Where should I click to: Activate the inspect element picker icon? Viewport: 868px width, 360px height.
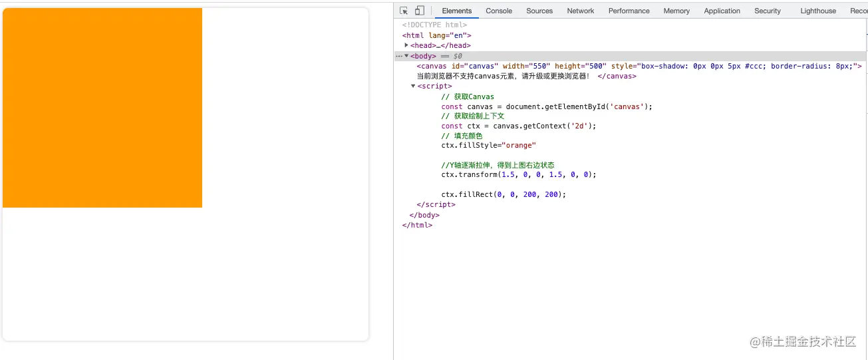pyautogui.click(x=404, y=11)
